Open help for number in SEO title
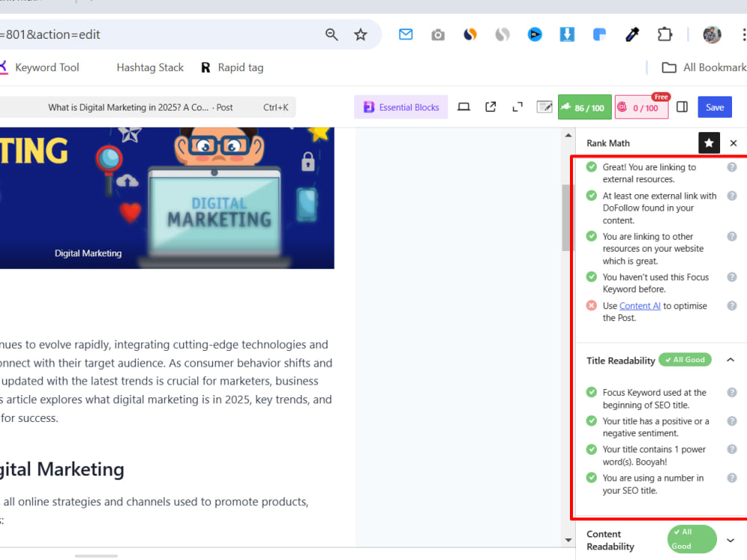The image size is (747, 560). 732,478
